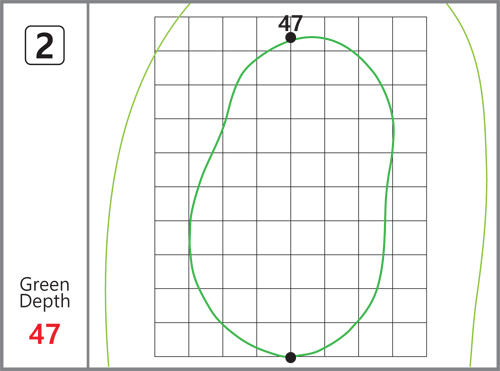
Task: Click the gray vertical divider beside the sidebar
Action: tap(88, 185)
